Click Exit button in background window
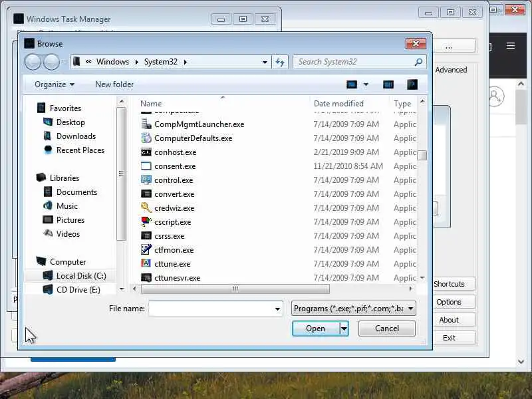 [454, 338]
